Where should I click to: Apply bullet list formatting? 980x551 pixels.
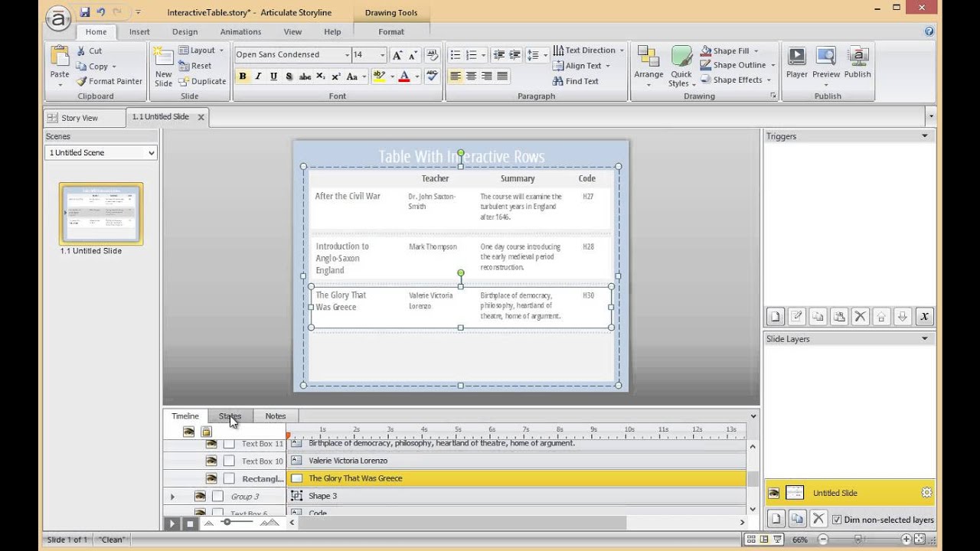tap(455, 55)
